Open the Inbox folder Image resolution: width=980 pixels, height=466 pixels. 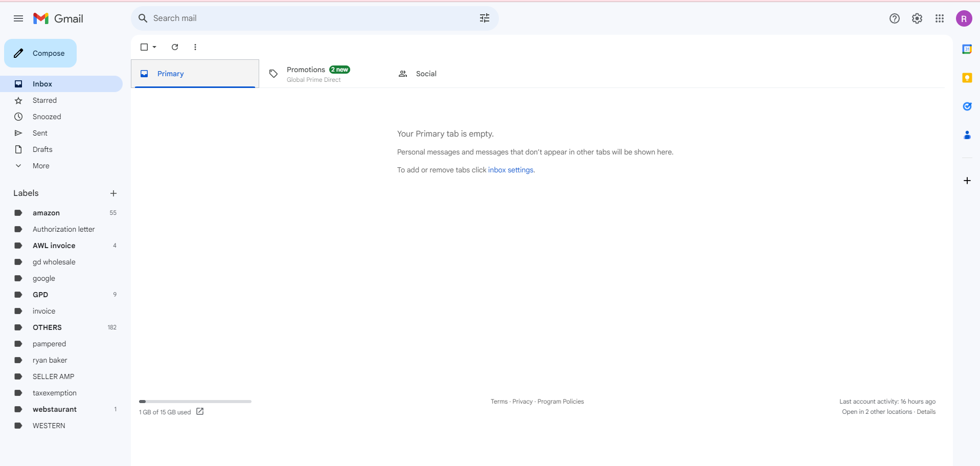61,84
